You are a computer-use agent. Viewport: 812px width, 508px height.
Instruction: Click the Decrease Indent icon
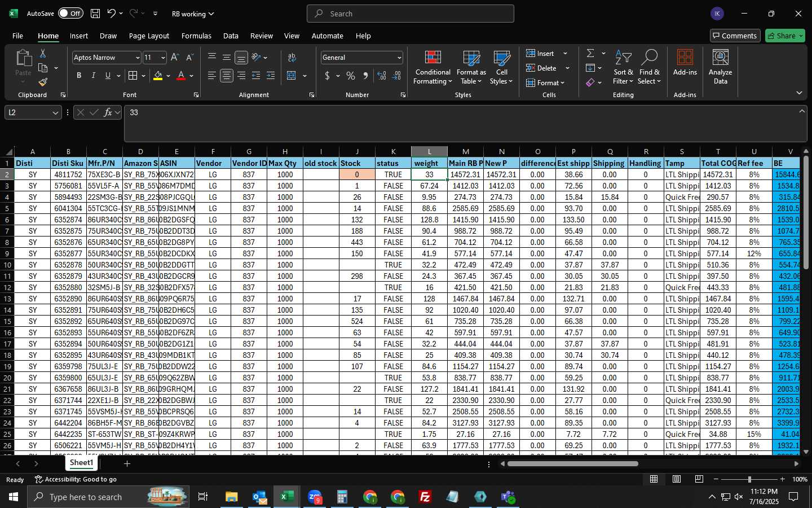pos(256,76)
